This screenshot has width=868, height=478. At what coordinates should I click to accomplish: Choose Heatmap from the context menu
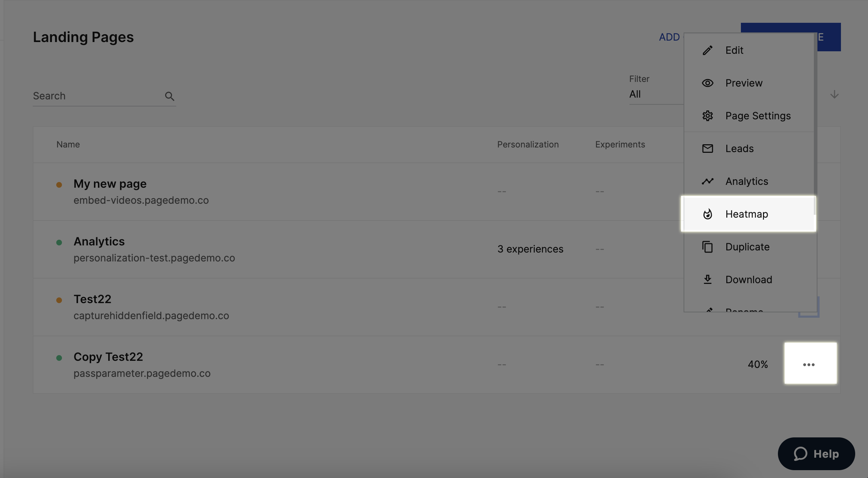tap(747, 214)
